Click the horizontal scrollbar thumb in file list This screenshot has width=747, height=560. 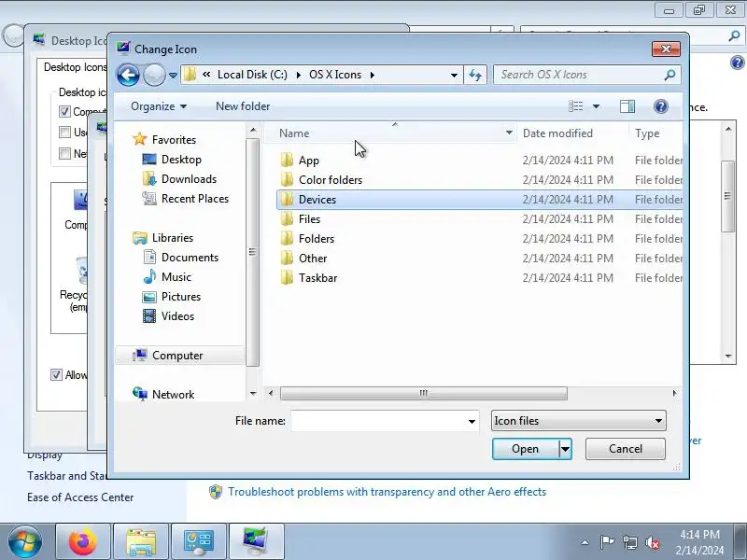pos(424,393)
